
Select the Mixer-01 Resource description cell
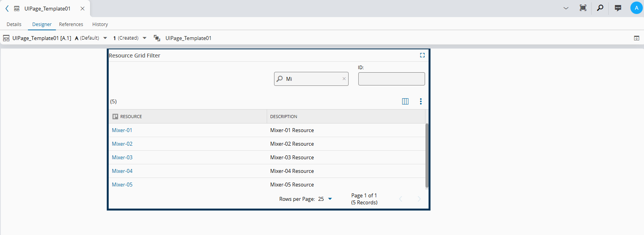[x=346, y=130]
